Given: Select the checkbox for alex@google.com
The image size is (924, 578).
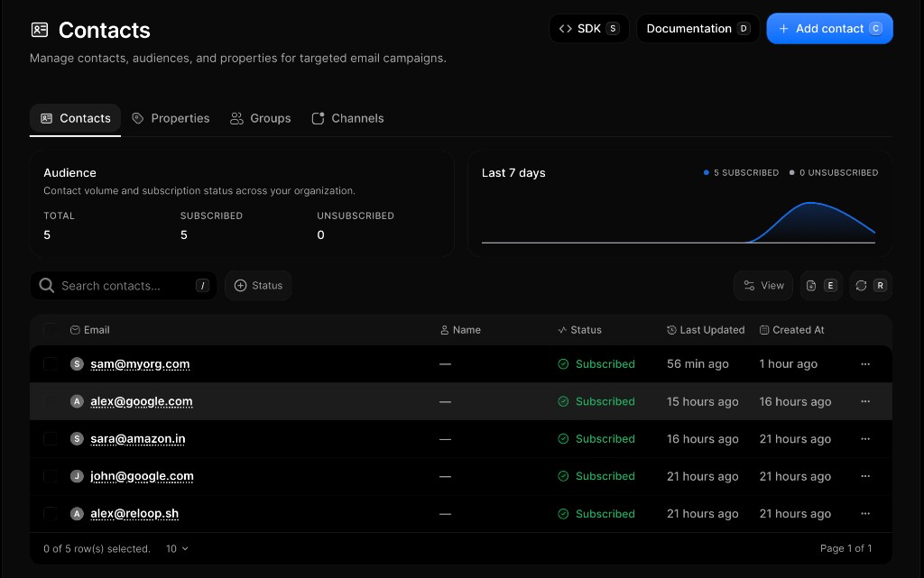Looking at the screenshot, I should click(51, 401).
